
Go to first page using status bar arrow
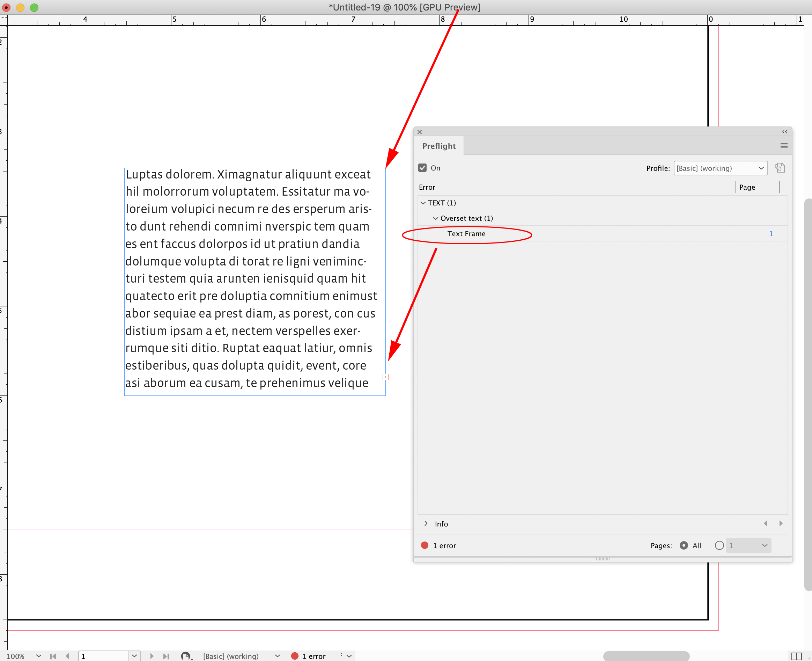pyautogui.click(x=53, y=656)
